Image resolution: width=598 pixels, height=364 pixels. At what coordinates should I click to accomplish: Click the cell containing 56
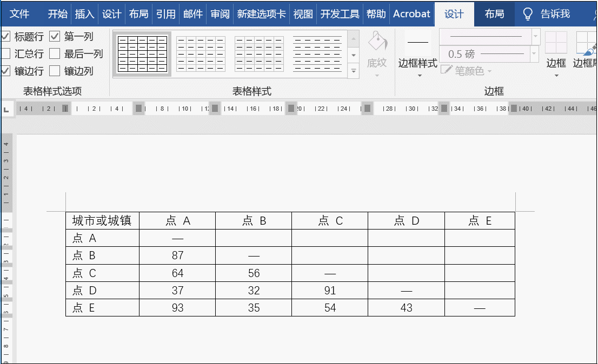(254, 273)
